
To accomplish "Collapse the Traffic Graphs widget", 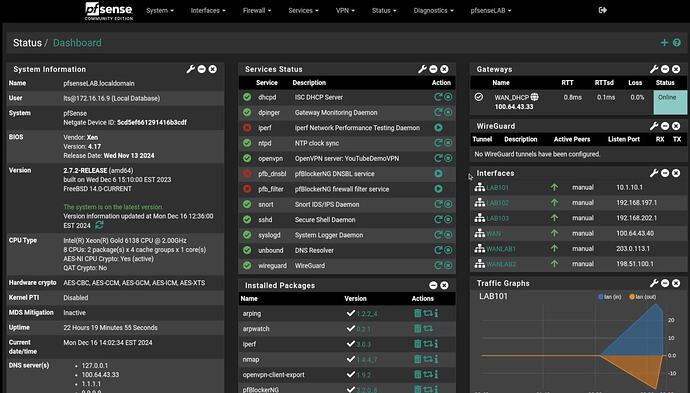I will click(x=665, y=283).
